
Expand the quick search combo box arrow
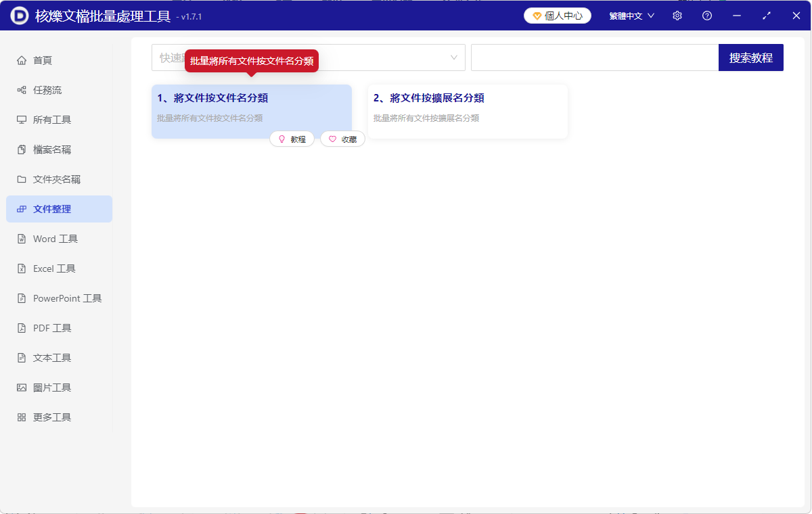point(454,57)
